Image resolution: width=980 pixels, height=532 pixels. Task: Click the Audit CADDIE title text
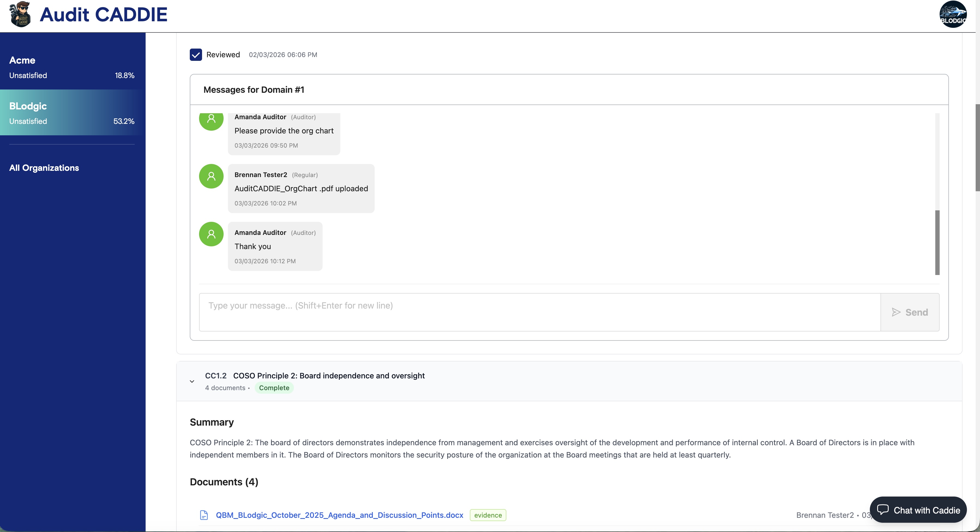(103, 14)
